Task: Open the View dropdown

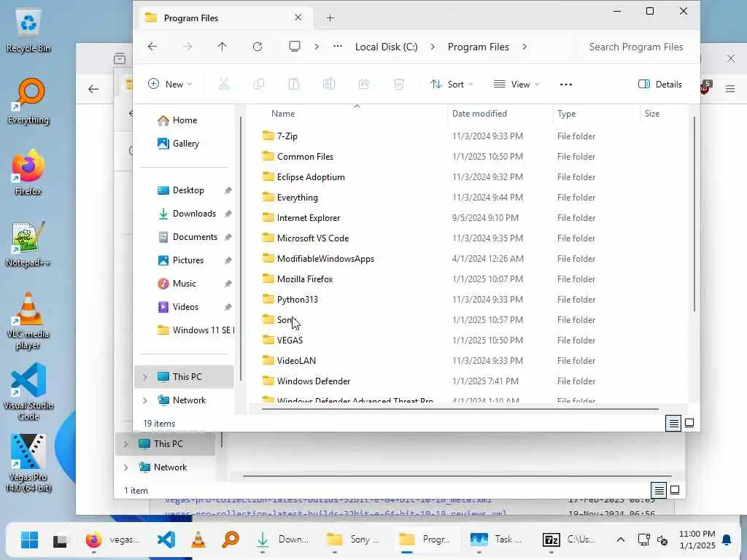Action: pos(517,85)
